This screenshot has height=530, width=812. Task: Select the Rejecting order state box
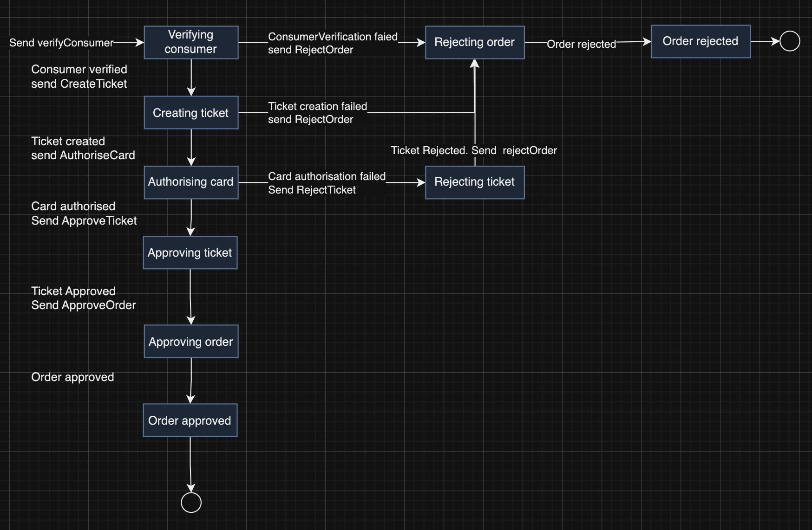point(474,42)
